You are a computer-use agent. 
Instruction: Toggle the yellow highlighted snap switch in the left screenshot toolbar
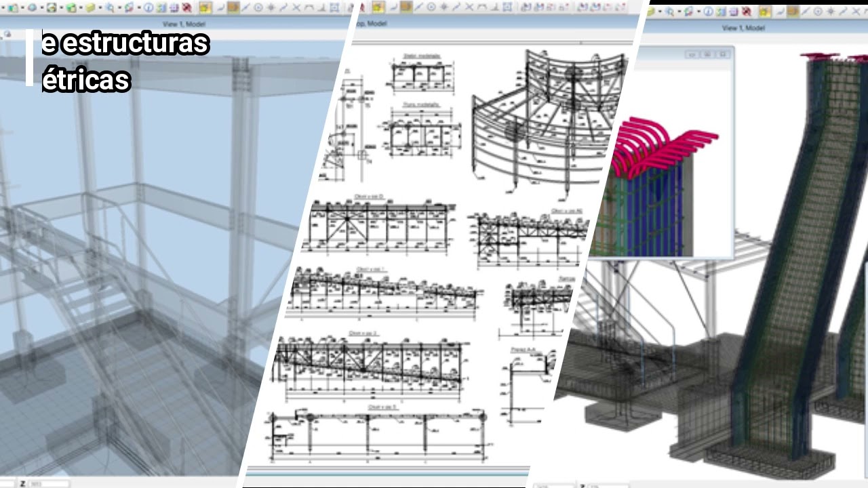point(205,7)
